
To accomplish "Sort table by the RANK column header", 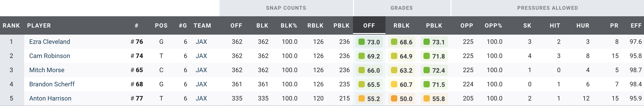I will tap(11, 26).
